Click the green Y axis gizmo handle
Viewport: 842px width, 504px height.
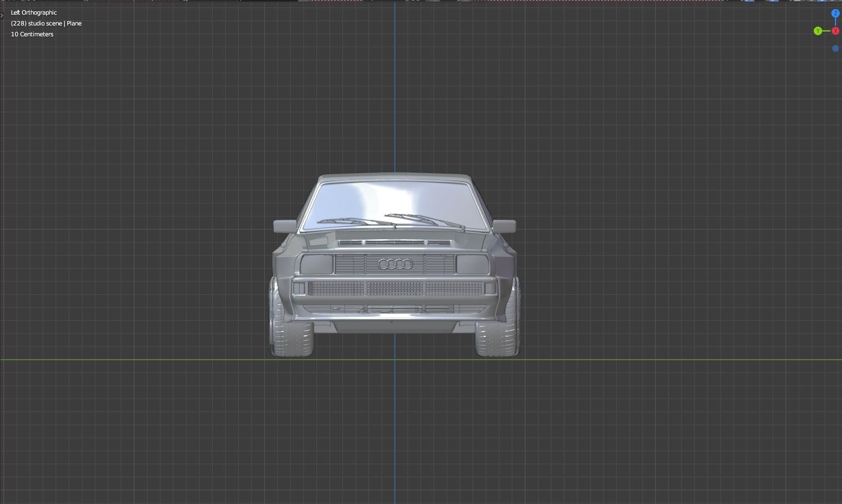818,31
